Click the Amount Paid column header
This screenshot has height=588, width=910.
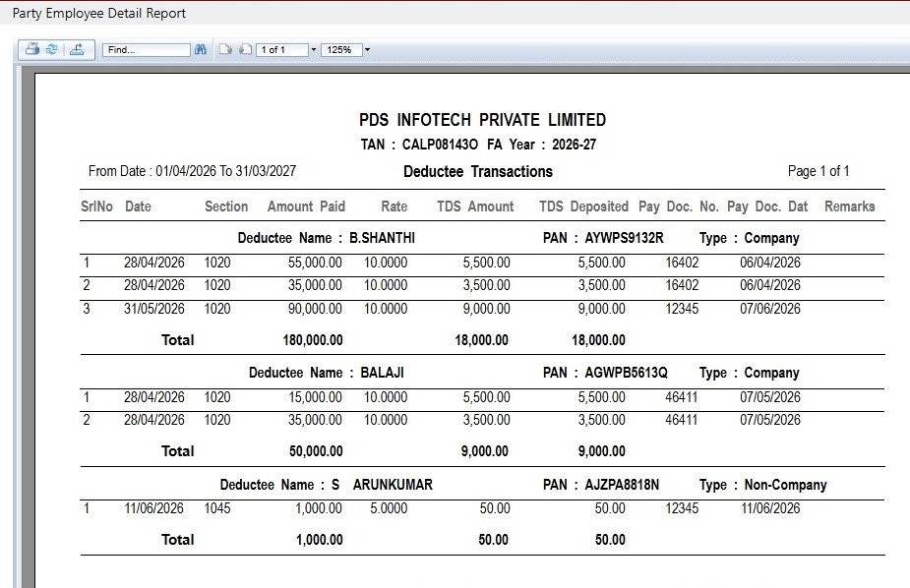(x=306, y=206)
